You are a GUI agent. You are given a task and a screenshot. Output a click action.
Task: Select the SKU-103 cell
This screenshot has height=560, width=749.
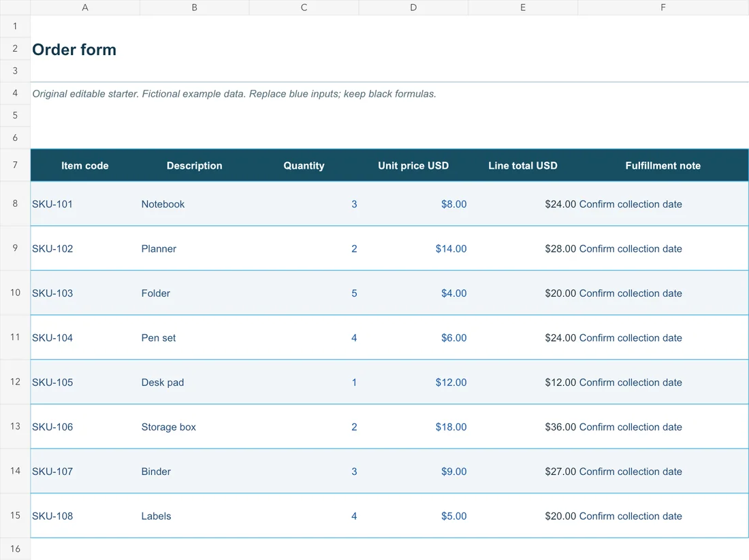tap(85, 293)
